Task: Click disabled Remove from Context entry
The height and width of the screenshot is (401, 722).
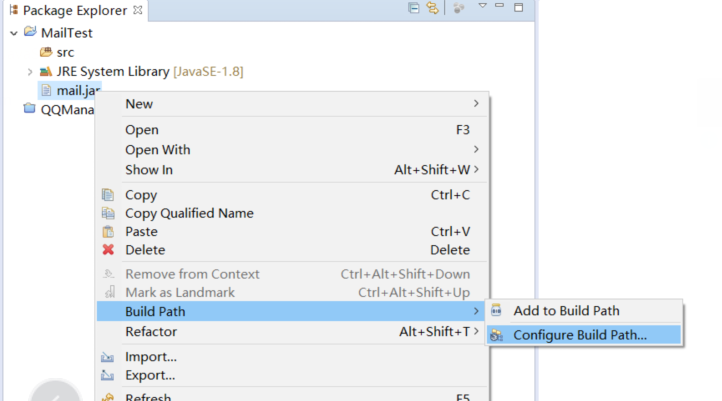Action: (293, 274)
